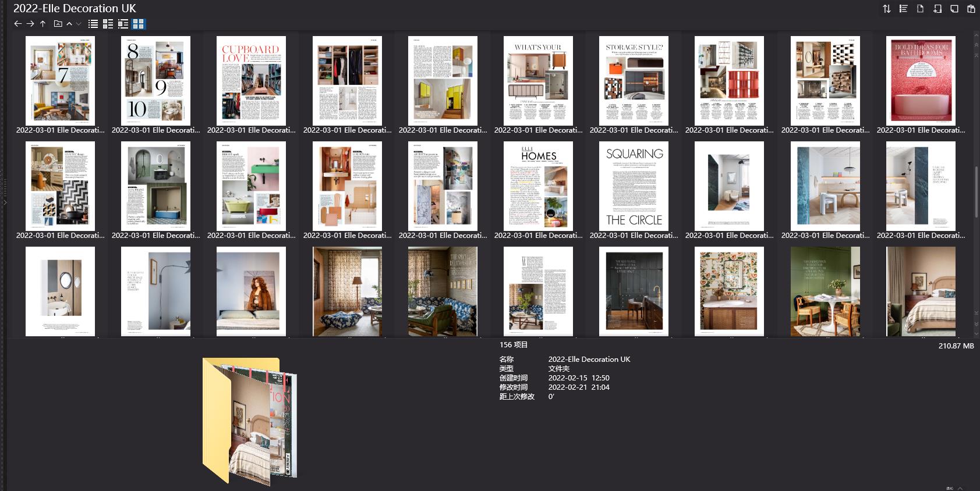Select the thumbnail of woman in fur coat
Screen dimensions: 980x491
click(251, 291)
